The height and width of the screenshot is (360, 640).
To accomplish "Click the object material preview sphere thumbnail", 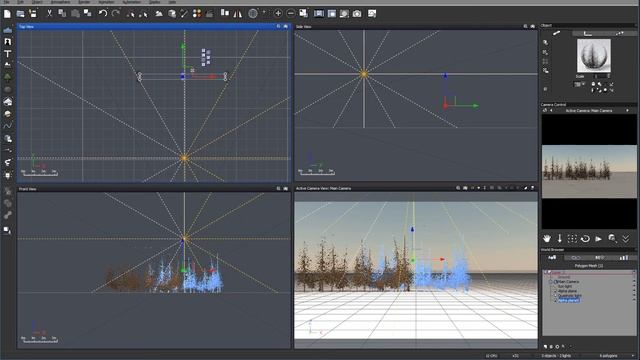I will click(x=594, y=56).
